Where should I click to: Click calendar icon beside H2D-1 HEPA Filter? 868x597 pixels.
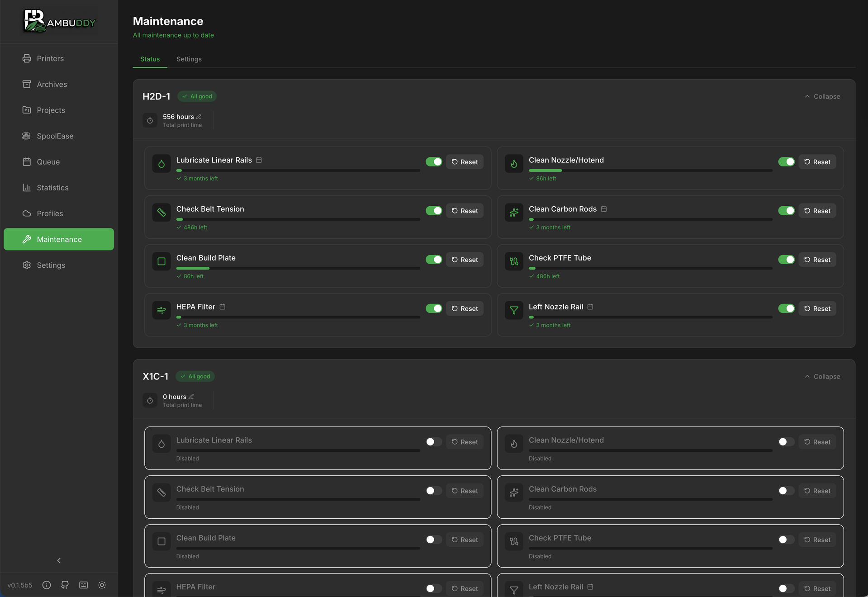point(223,307)
